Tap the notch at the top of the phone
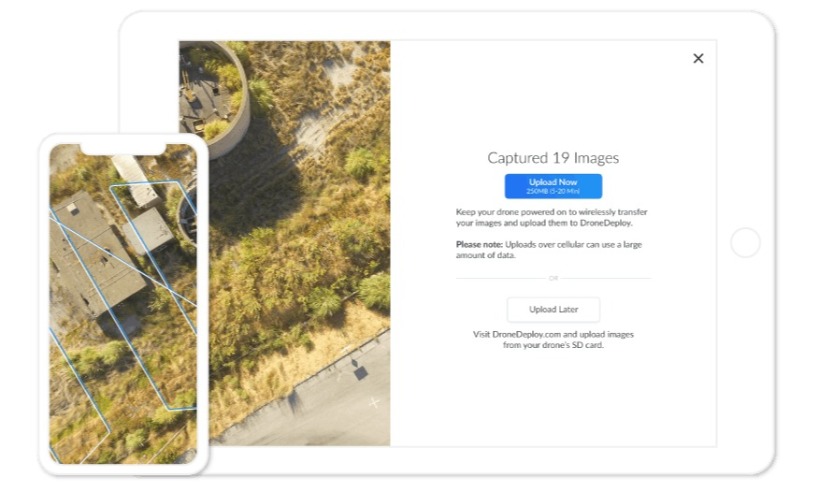This screenshot has width=819, height=492. point(123,149)
